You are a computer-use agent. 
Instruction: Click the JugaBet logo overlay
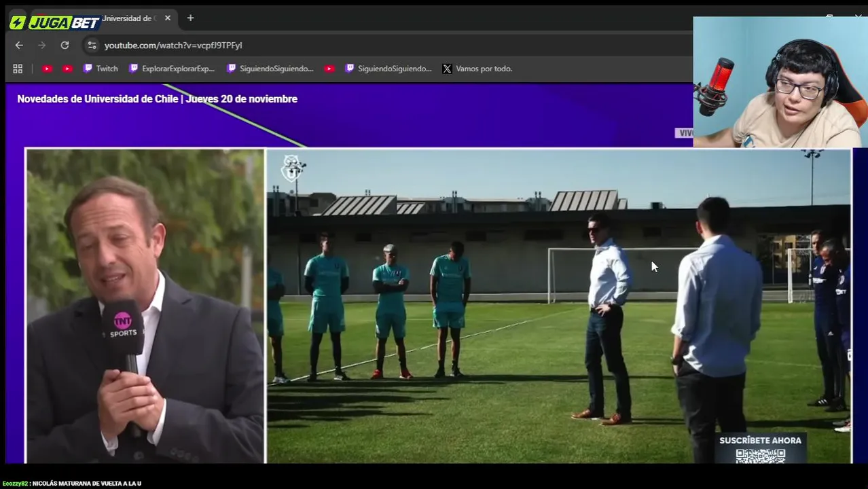click(x=55, y=22)
